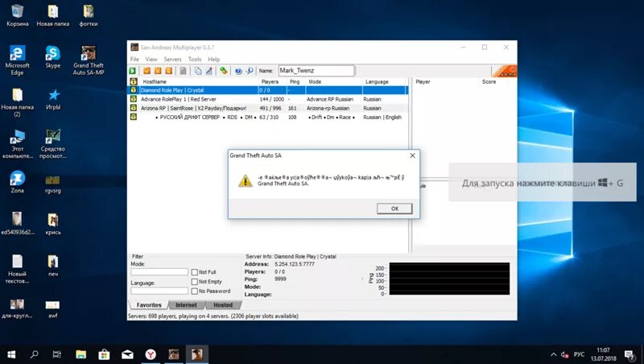The image size is (644, 364).
Task: Select Arizona RP | SaintRose server row
Action: point(268,108)
